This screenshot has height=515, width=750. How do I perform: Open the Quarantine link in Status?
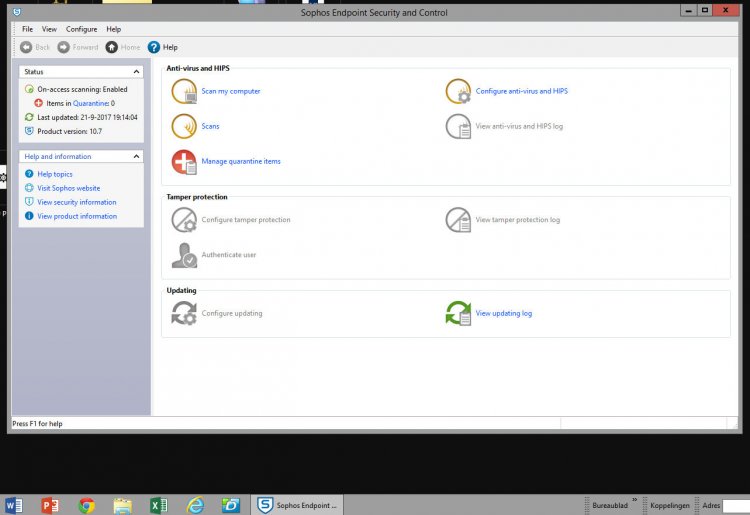(89, 103)
